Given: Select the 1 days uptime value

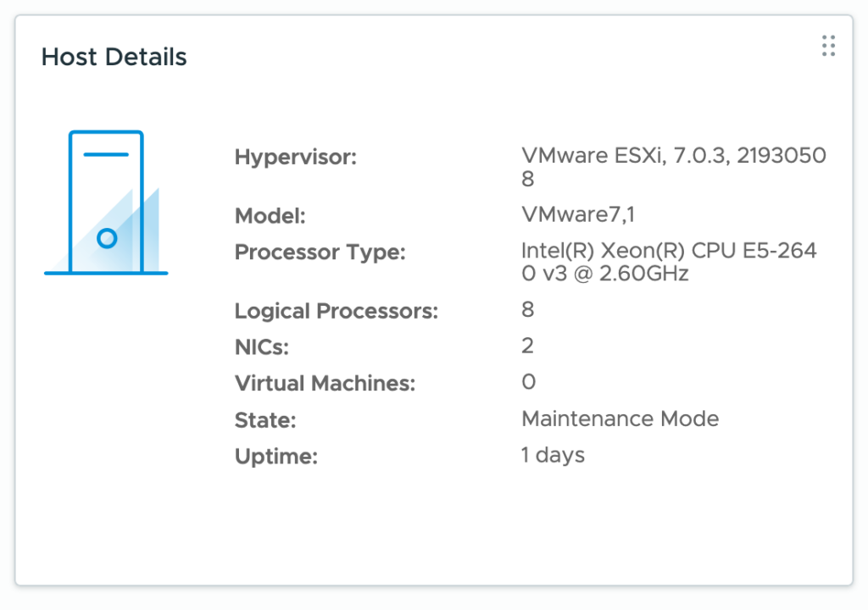Looking at the screenshot, I should click(553, 455).
